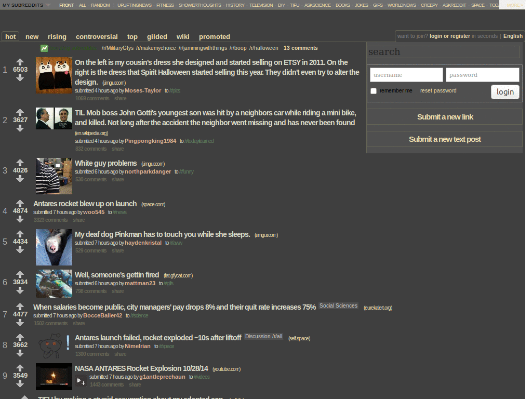The image size is (532, 399).
Task: Select the top tab
Action: click(x=132, y=37)
